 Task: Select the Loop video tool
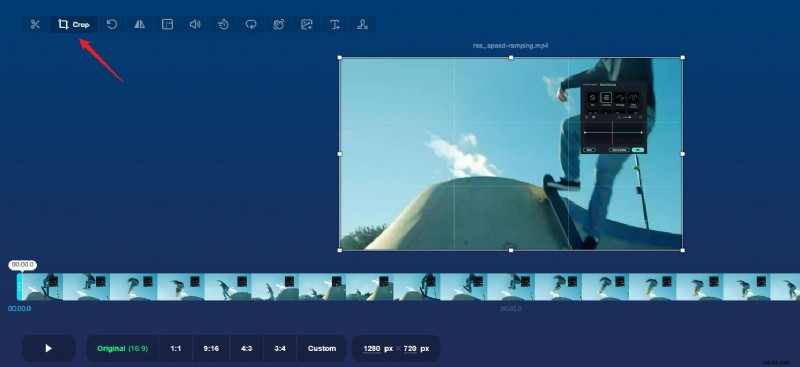(x=251, y=25)
